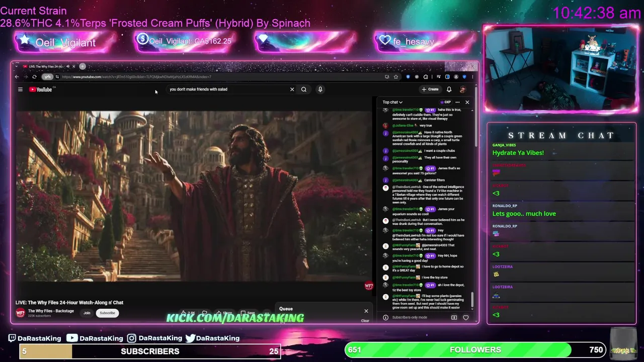
Task: Open the YouTube hamburger guide menu
Action: [x=20, y=89]
